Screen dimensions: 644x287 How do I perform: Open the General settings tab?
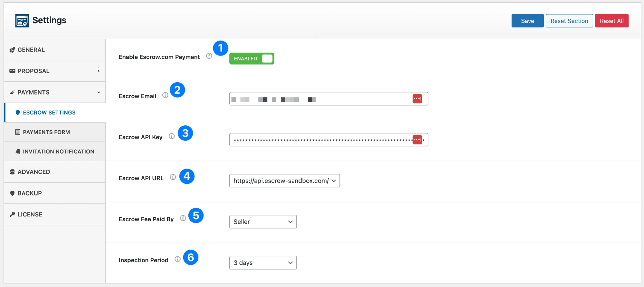[55, 50]
